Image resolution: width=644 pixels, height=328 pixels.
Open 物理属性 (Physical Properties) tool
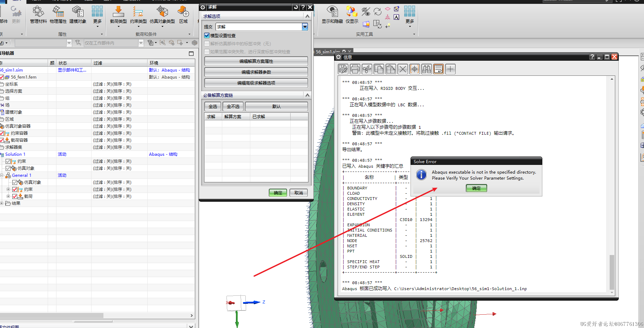(x=58, y=15)
